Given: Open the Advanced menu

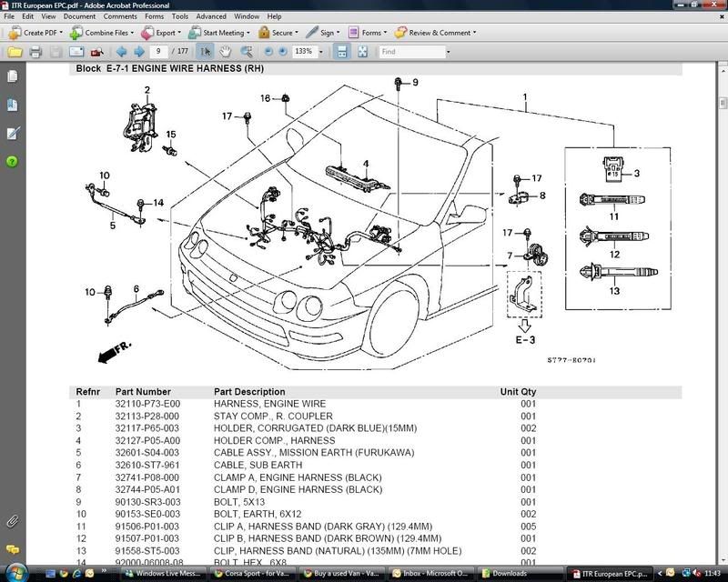Looking at the screenshot, I should coord(210,16).
